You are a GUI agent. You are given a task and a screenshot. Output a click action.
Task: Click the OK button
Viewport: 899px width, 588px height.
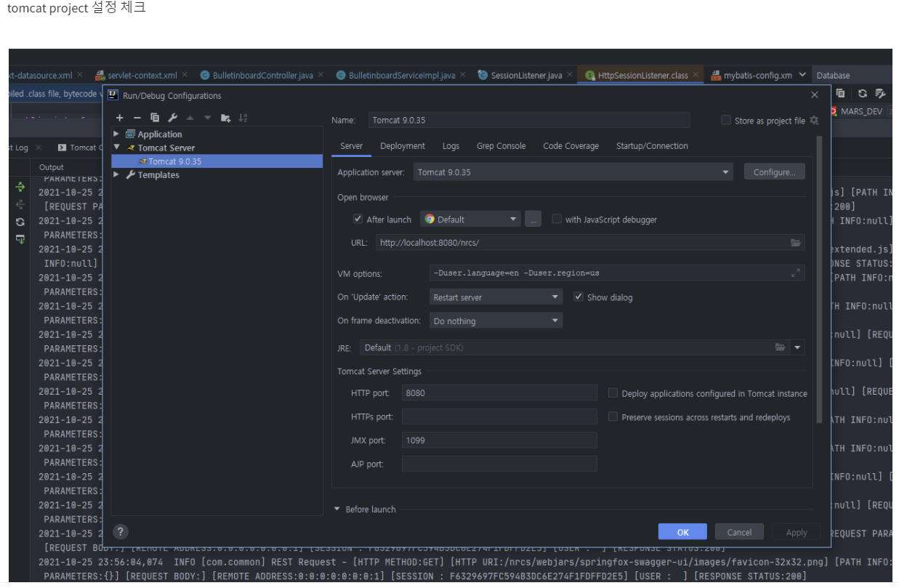(x=682, y=532)
